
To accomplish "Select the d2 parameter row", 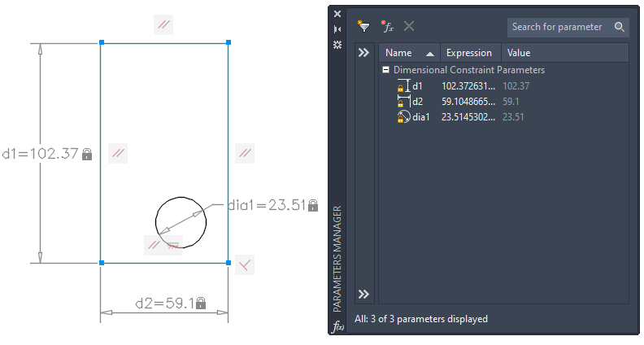I will [503, 102].
